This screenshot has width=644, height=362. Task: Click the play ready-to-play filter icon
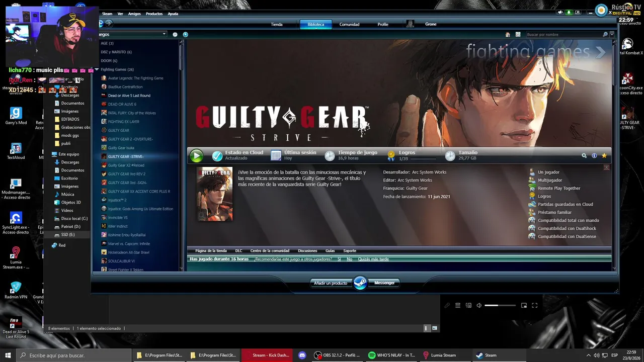185,34
